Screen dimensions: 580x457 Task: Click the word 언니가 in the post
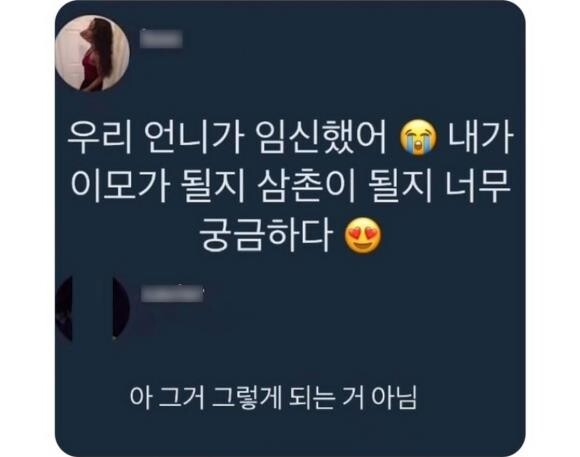point(194,138)
